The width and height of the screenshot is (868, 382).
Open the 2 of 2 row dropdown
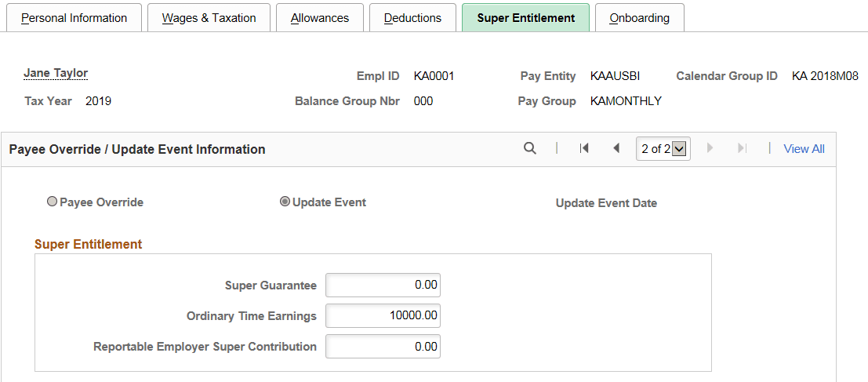[663, 149]
